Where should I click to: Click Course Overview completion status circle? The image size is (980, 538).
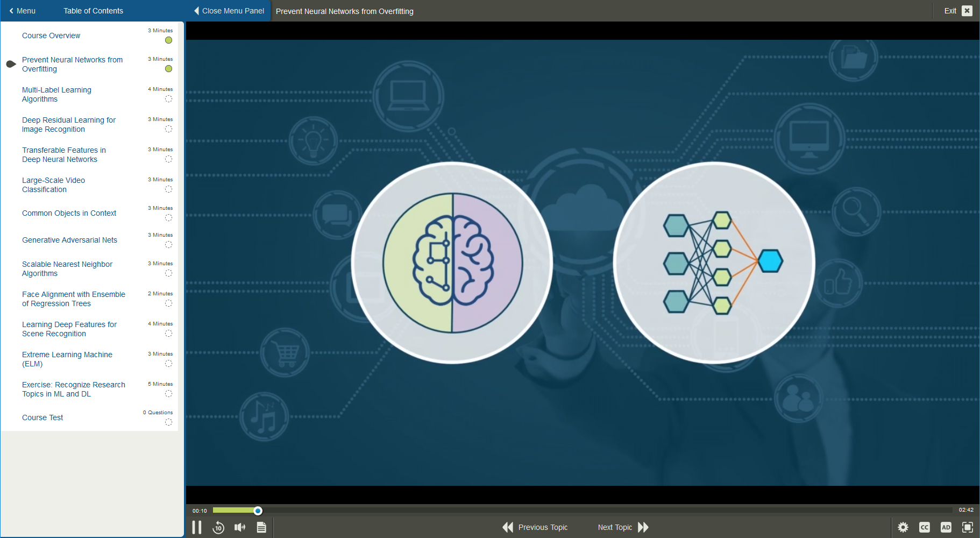(168, 40)
